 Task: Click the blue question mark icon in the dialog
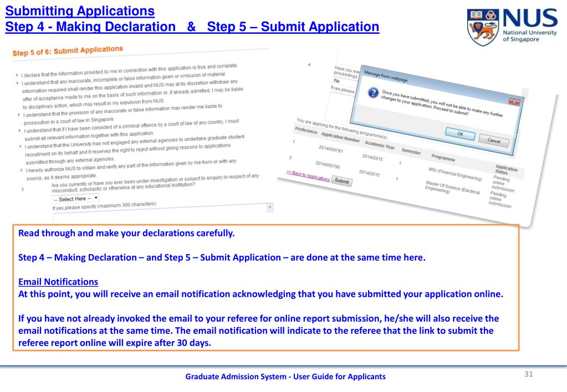[x=373, y=93]
